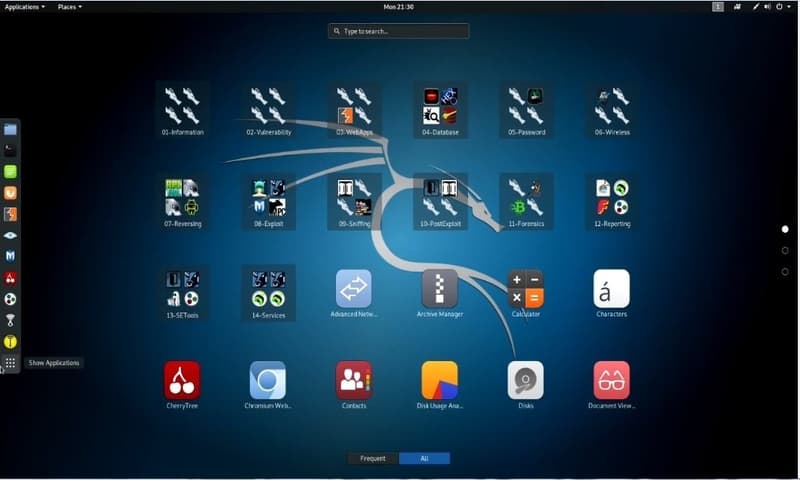Click the Type to search field

pyautogui.click(x=398, y=31)
